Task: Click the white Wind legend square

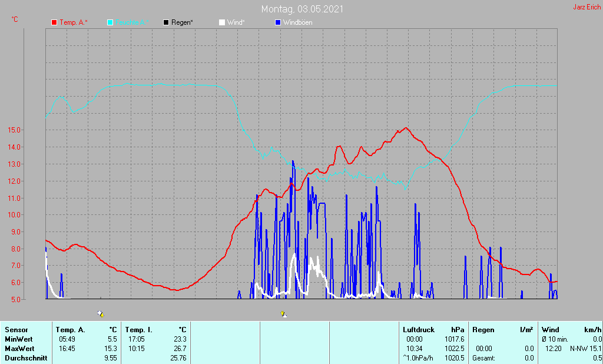Action: pyautogui.click(x=222, y=23)
